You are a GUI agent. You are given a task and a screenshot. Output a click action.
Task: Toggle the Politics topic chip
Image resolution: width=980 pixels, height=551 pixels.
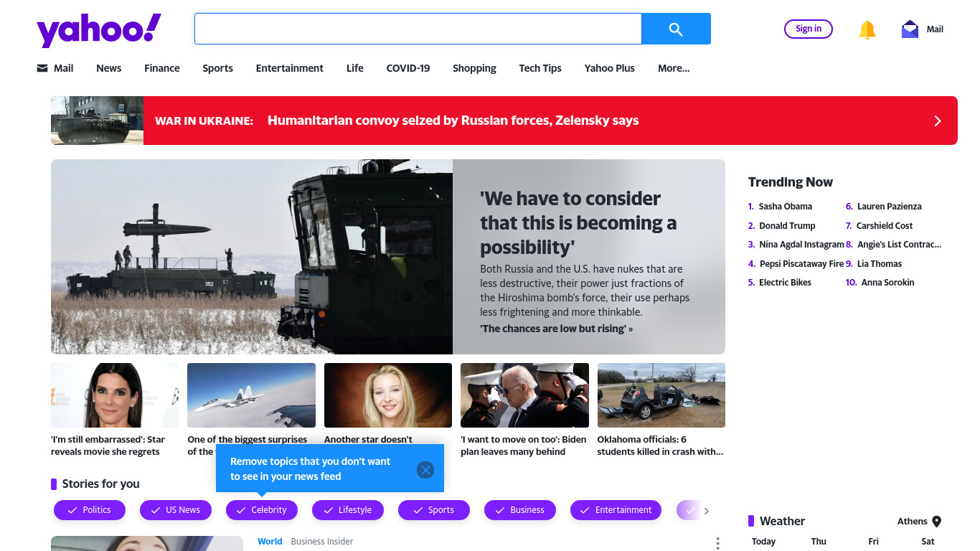tap(90, 510)
